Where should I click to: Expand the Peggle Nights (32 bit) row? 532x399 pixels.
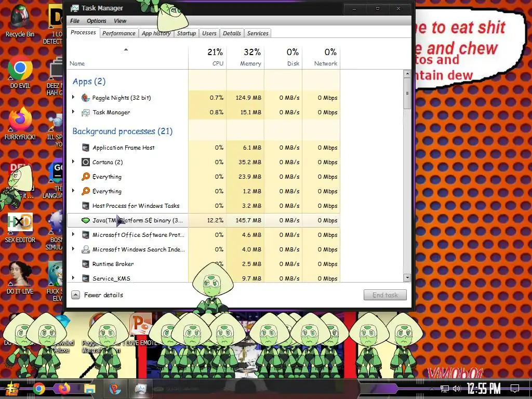click(73, 97)
